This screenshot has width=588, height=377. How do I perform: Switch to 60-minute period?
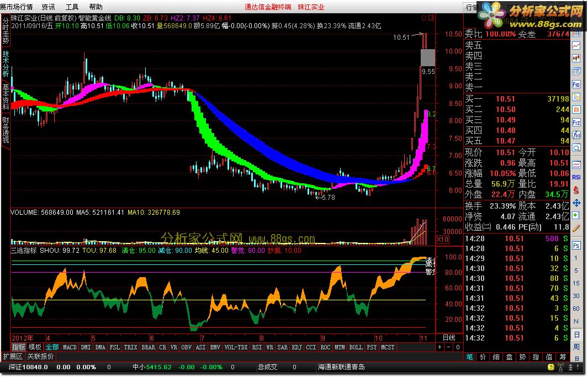tap(576, 309)
